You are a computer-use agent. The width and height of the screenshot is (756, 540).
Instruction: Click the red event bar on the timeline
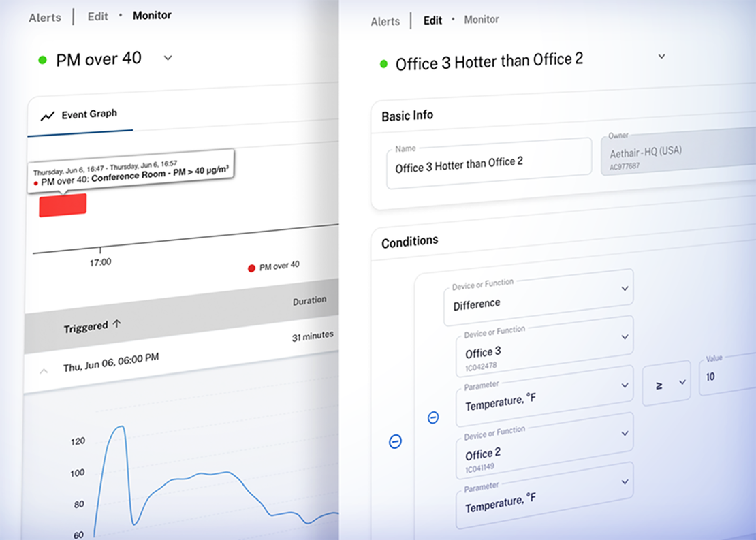coord(63,205)
